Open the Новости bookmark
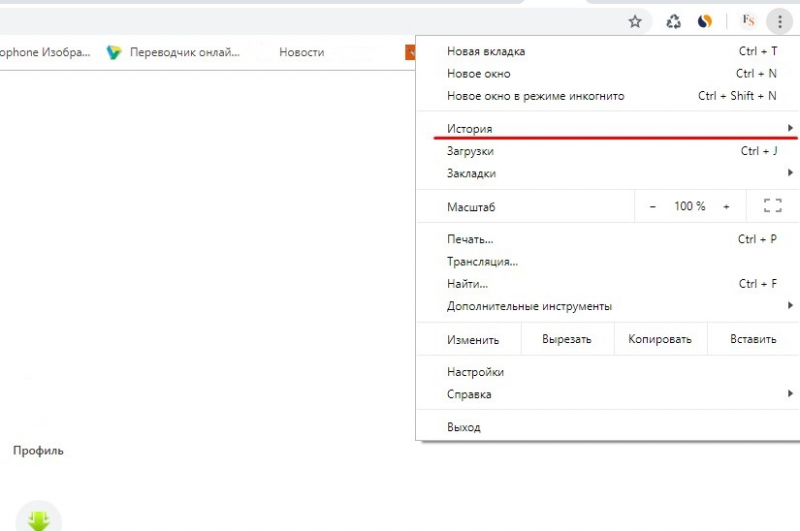This screenshot has height=531, width=800. pos(301,52)
